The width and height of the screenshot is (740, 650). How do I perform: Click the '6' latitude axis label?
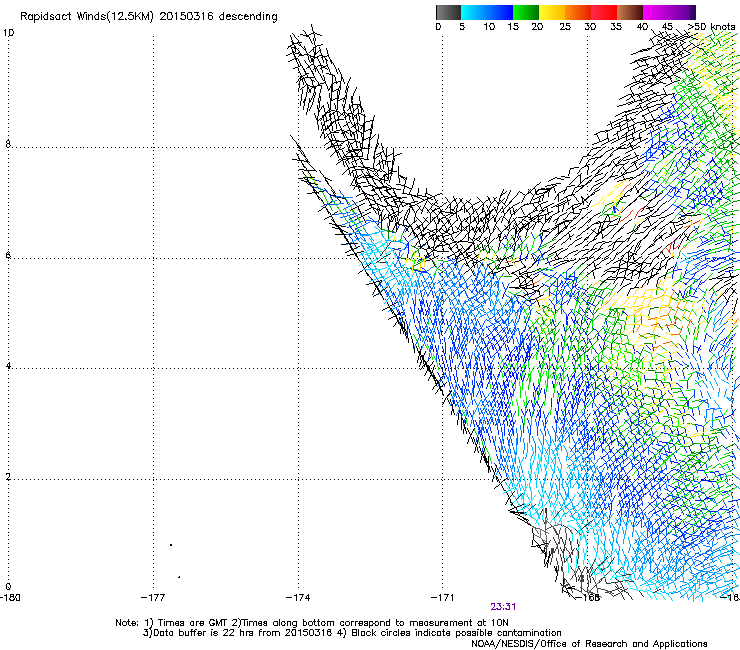pos(8,255)
